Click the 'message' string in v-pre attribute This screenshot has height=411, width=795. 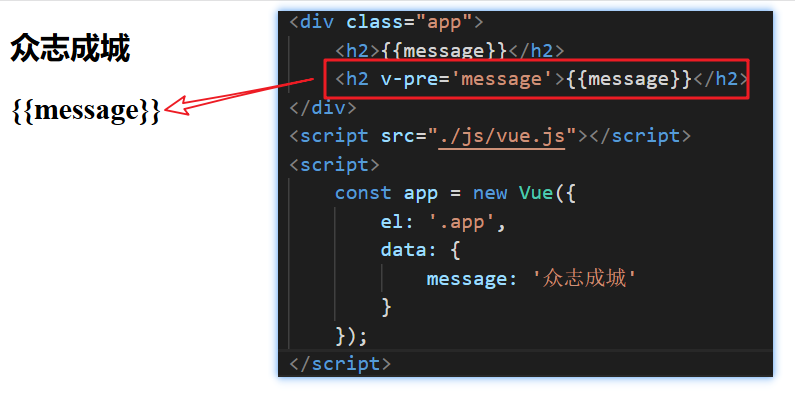point(501,79)
